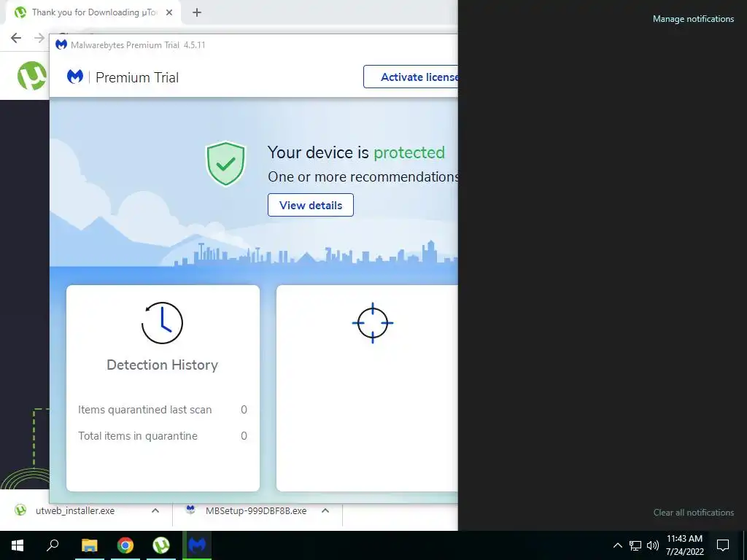
Task: Open uTorrent from the taskbar
Action: tap(161, 545)
